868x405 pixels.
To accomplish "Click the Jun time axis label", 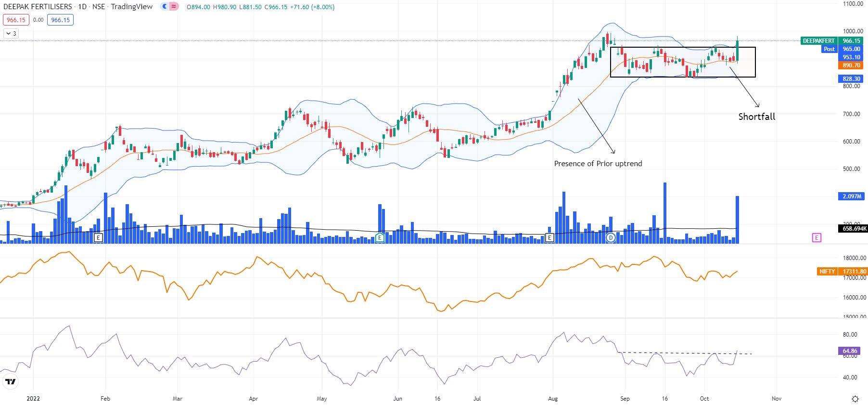I will click(x=398, y=399).
